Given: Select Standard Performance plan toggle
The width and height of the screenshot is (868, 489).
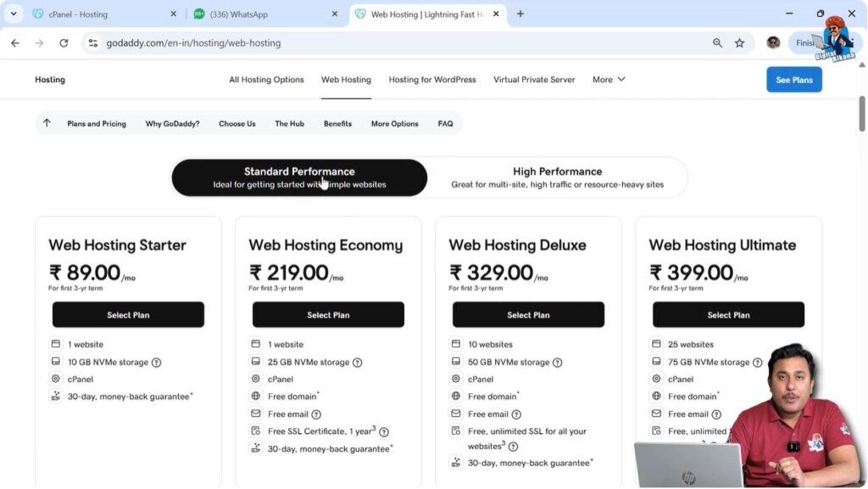Looking at the screenshot, I should click(x=299, y=178).
